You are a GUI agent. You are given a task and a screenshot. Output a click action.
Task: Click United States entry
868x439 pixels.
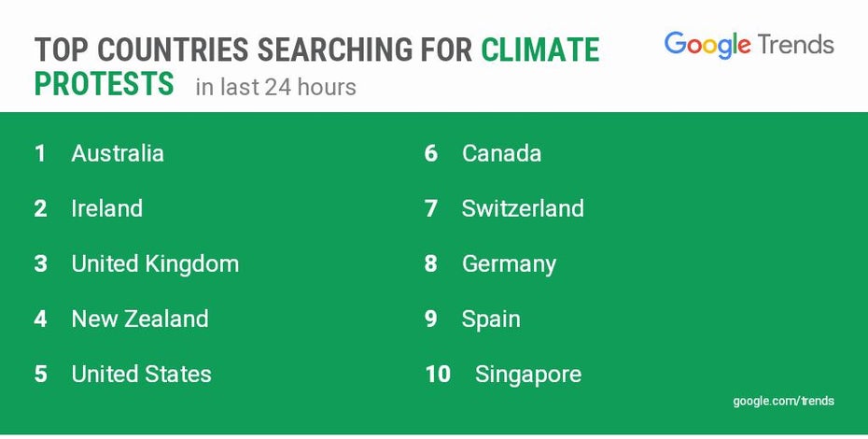141,375
